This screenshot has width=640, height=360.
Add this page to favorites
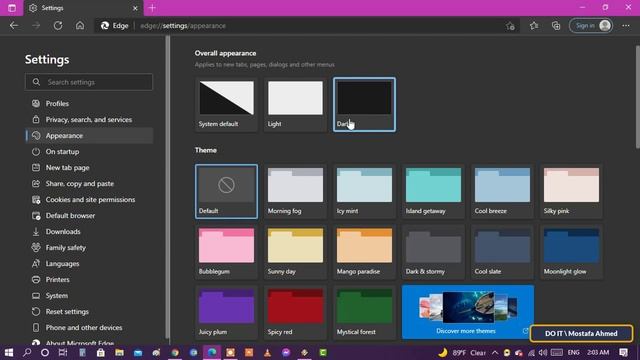[510, 26]
